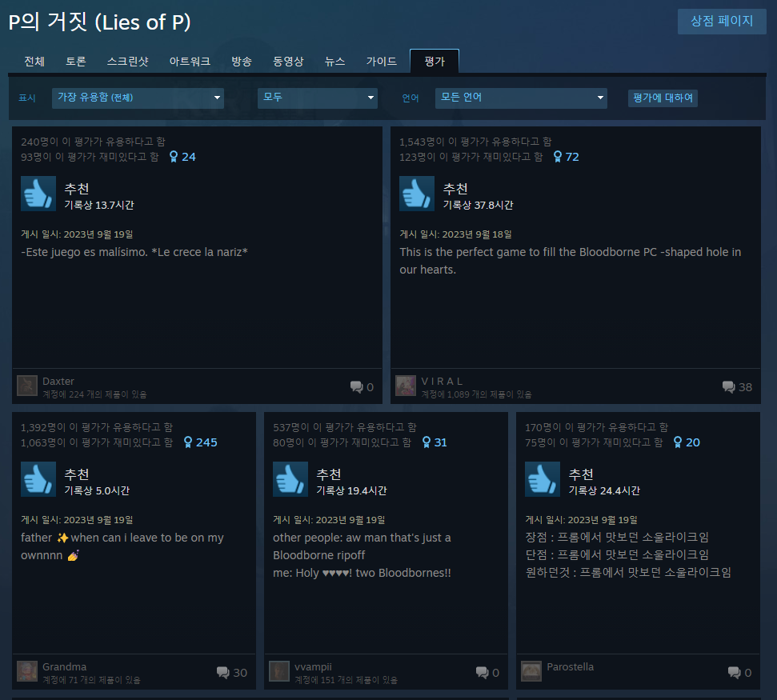Click the thumbs-up icon on vvampii's review
This screenshot has height=700, width=777.
pos(290,479)
